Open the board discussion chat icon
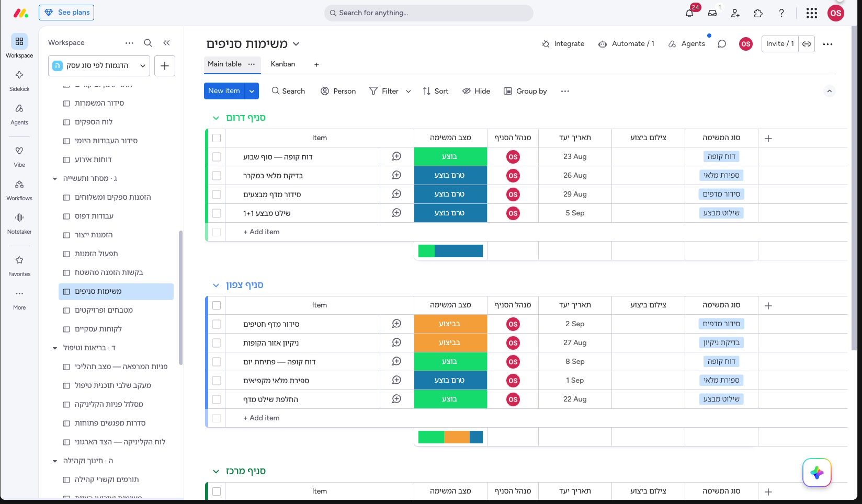The image size is (862, 504). (722, 44)
